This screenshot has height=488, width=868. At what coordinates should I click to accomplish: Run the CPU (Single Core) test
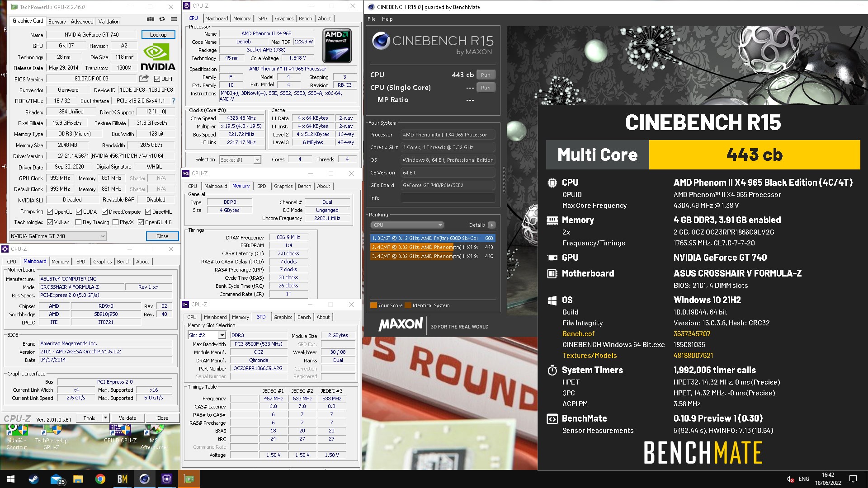(486, 88)
